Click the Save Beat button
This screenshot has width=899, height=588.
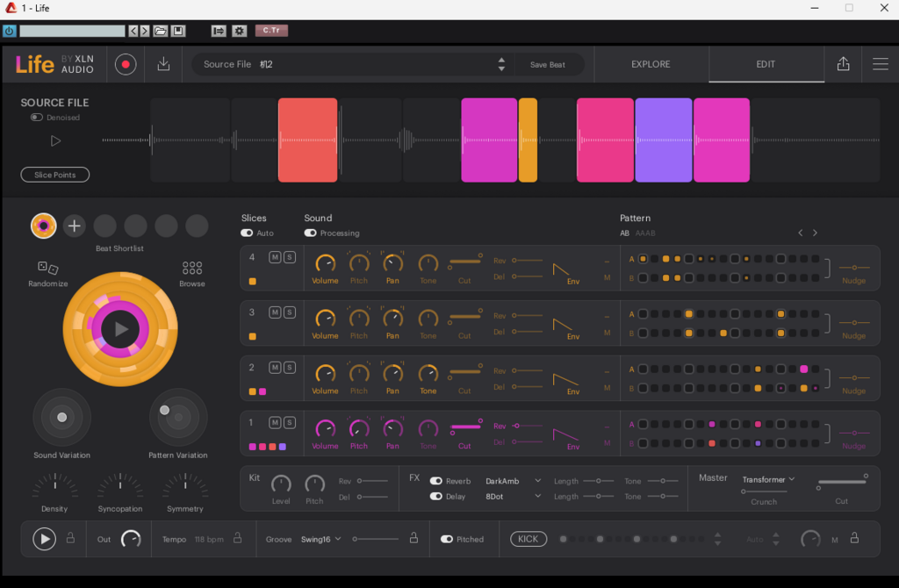(x=548, y=65)
